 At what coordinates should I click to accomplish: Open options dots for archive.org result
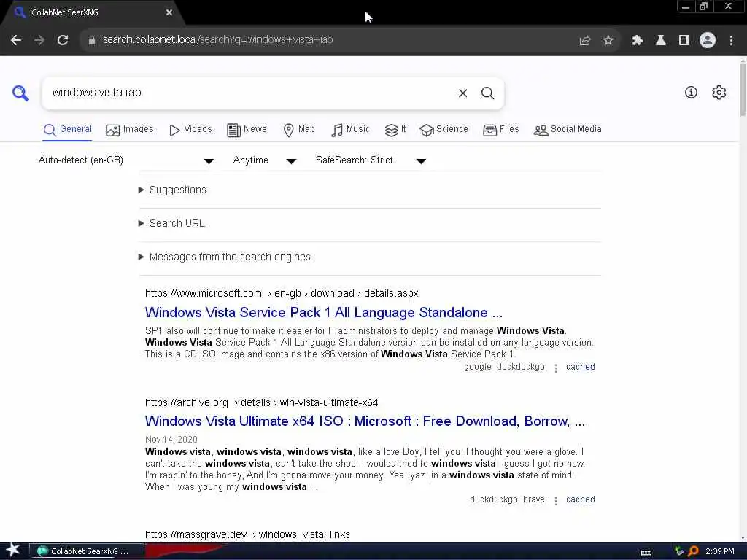[x=555, y=500]
